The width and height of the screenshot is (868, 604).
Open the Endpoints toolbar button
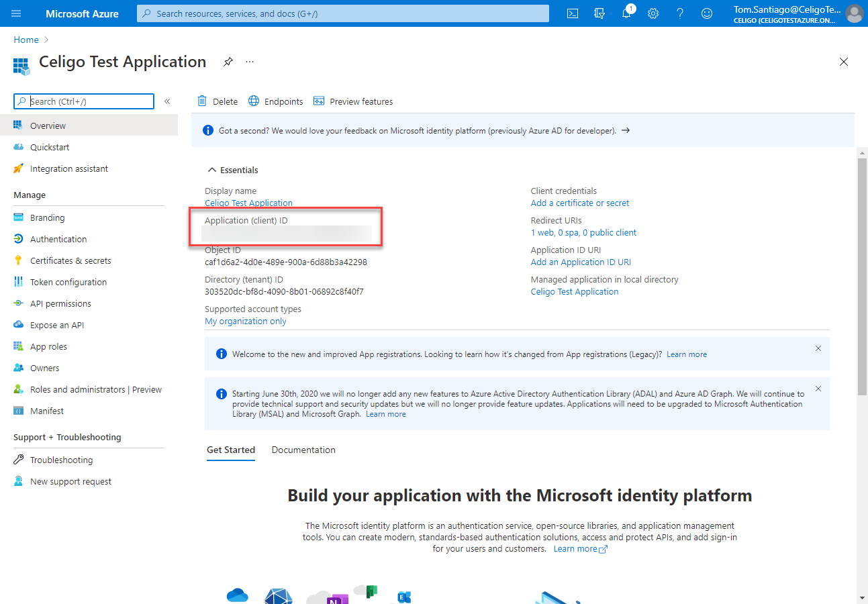276,101
